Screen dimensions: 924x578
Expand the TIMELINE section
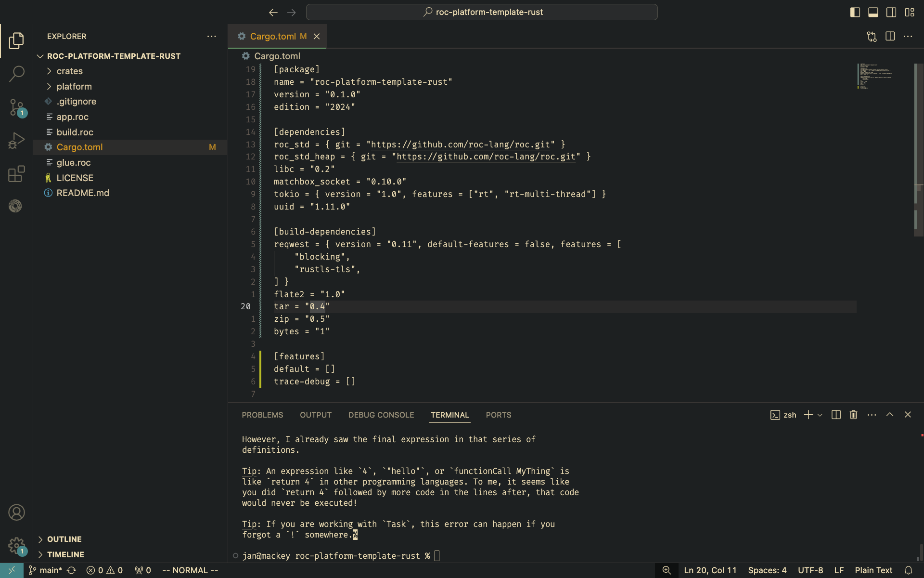[65, 555]
